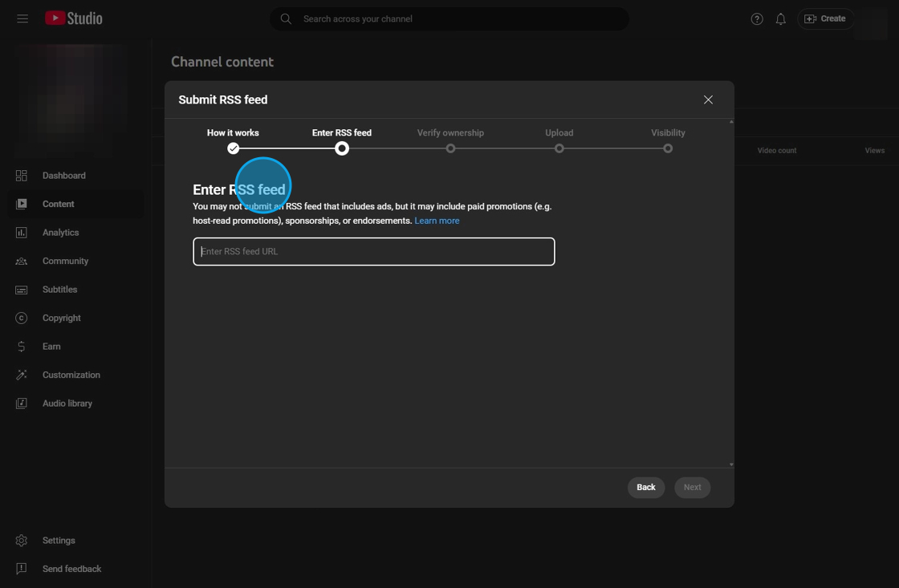
Task: Open the notifications bell
Action: tap(780, 19)
